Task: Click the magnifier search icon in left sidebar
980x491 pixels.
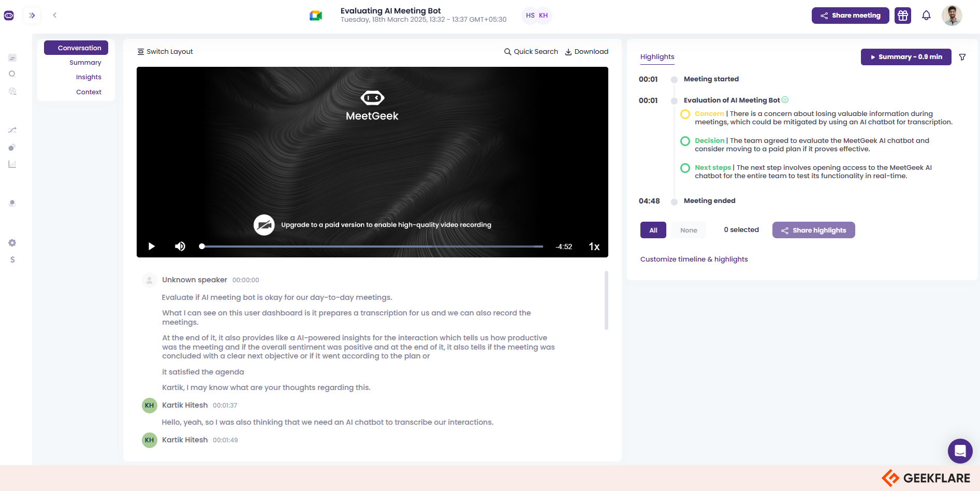Action: pyautogui.click(x=12, y=74)
